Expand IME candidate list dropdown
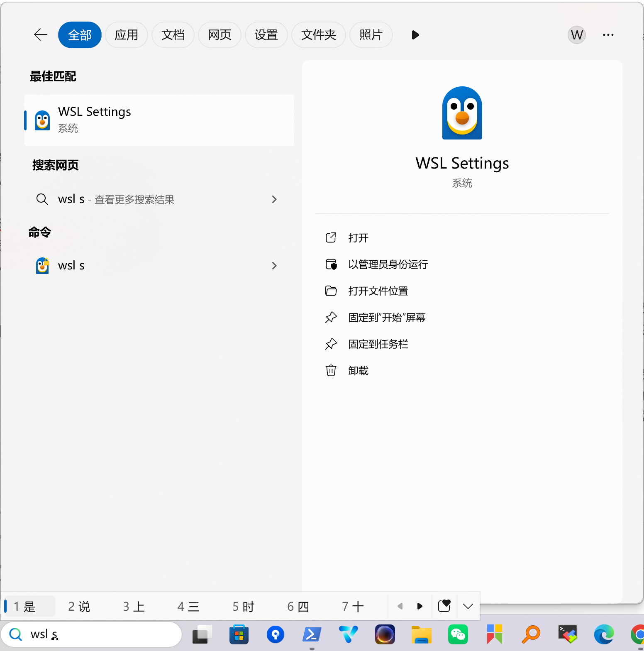 click(x=468, y=606)
